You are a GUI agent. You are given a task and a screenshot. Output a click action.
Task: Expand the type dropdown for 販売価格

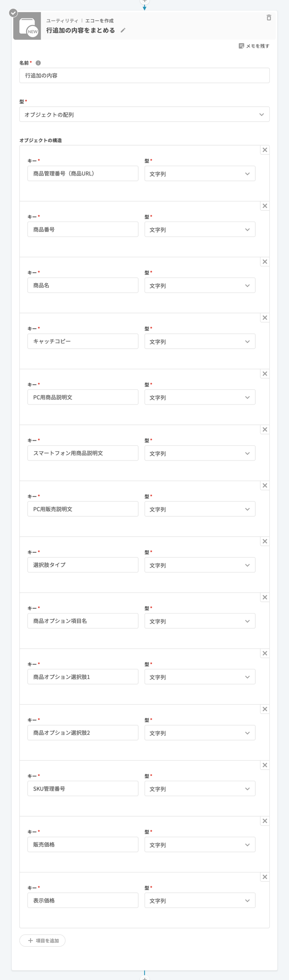click(x=200, y=845)
